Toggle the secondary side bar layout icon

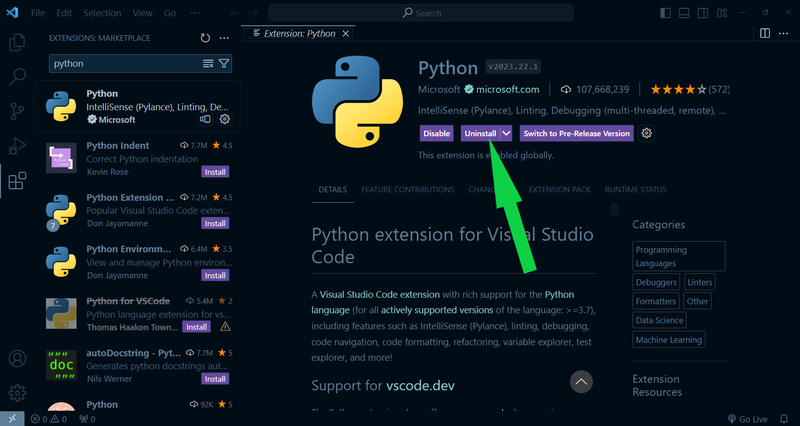pyautogui.click(x=703, y=13)
